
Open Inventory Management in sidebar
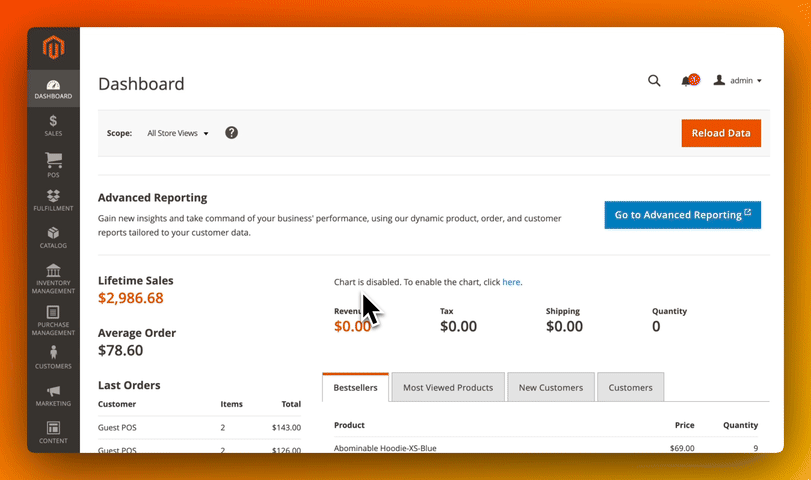coord(53,279)
